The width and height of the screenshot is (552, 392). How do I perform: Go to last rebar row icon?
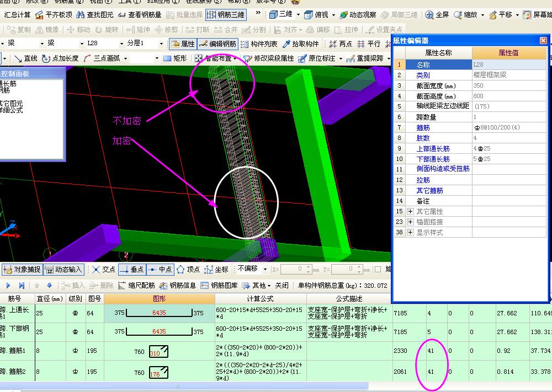(22, 286)
